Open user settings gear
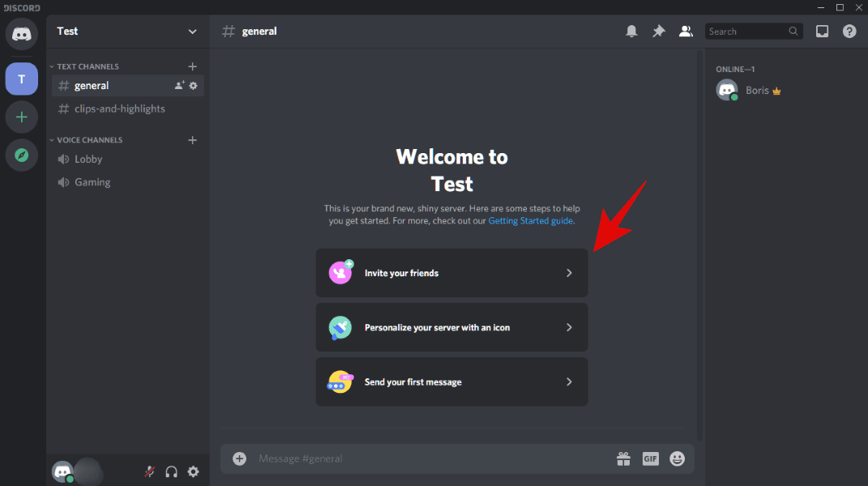The height and width of the screenshot is (486, 868). pos(193,471)
